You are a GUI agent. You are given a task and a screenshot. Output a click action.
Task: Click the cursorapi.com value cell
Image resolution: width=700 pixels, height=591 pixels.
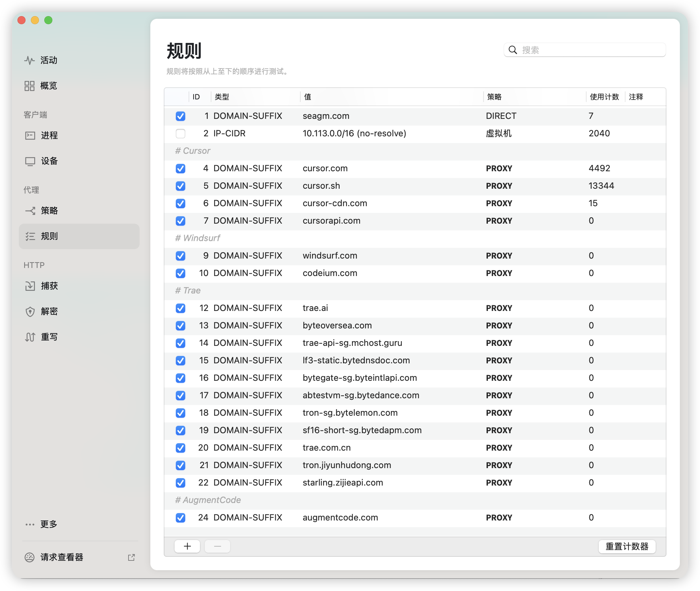tap(332, 221)
